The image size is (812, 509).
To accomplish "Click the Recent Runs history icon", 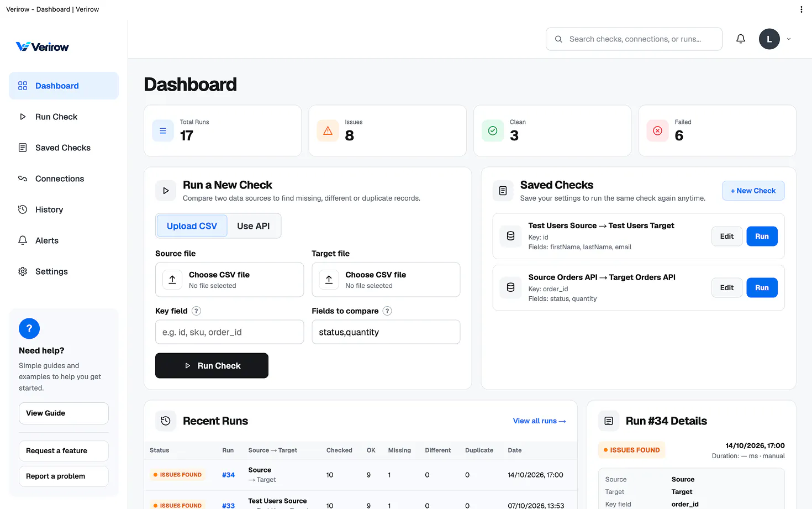I will [166, 421].
